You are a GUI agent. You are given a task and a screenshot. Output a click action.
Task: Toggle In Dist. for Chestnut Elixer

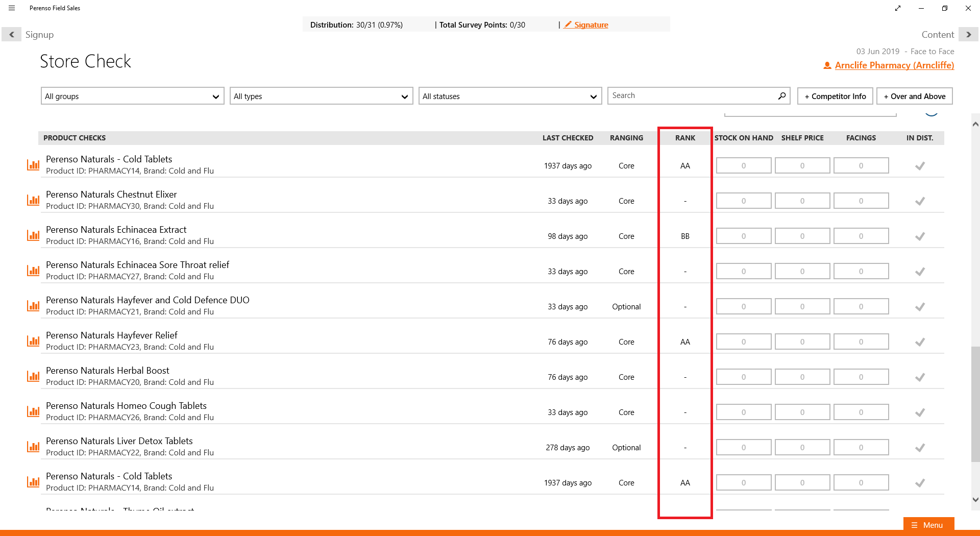tap(920, 201)
